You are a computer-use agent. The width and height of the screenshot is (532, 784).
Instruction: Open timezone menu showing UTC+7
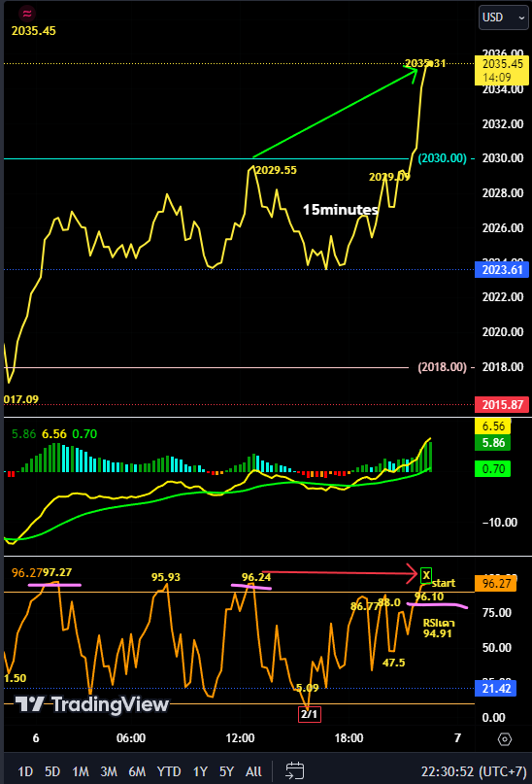coord(474,771)
